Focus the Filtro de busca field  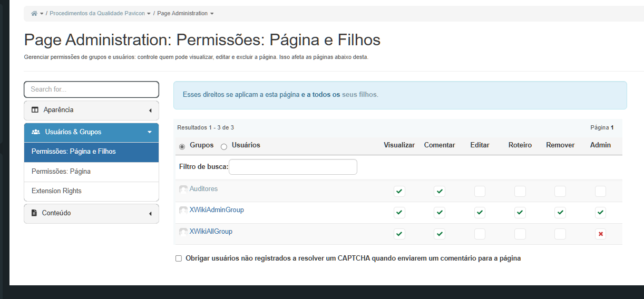pyautogui.click(x=293, y=167)
